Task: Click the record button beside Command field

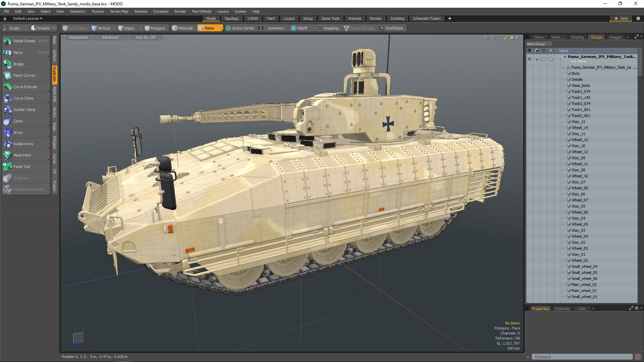Action: coord(638,357)
